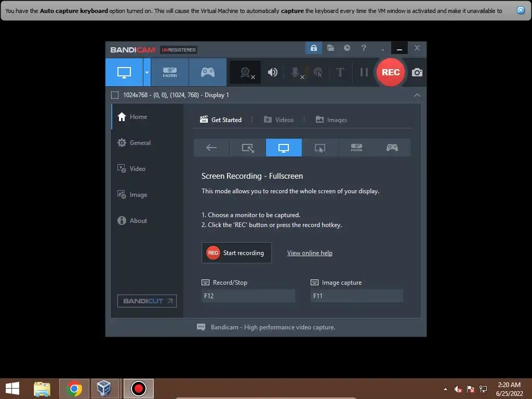Screen dimensions: 532x399
Task: Open the output folder icon
Action: (x=330, y=48)
